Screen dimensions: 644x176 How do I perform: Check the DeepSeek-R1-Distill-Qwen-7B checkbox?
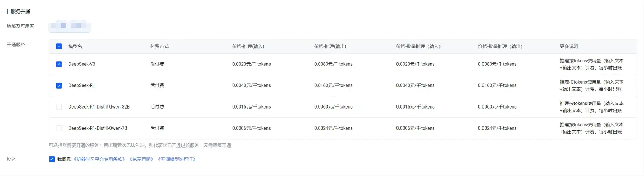tap(59, 129)
